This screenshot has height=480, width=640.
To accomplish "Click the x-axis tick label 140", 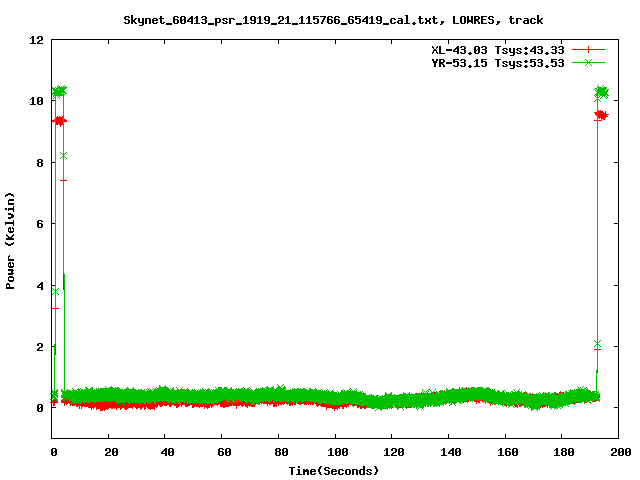I will coord(451,452).
